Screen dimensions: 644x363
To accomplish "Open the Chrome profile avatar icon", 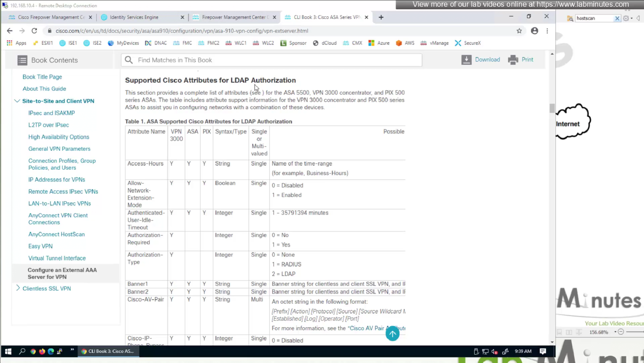I will pos(534,31).
